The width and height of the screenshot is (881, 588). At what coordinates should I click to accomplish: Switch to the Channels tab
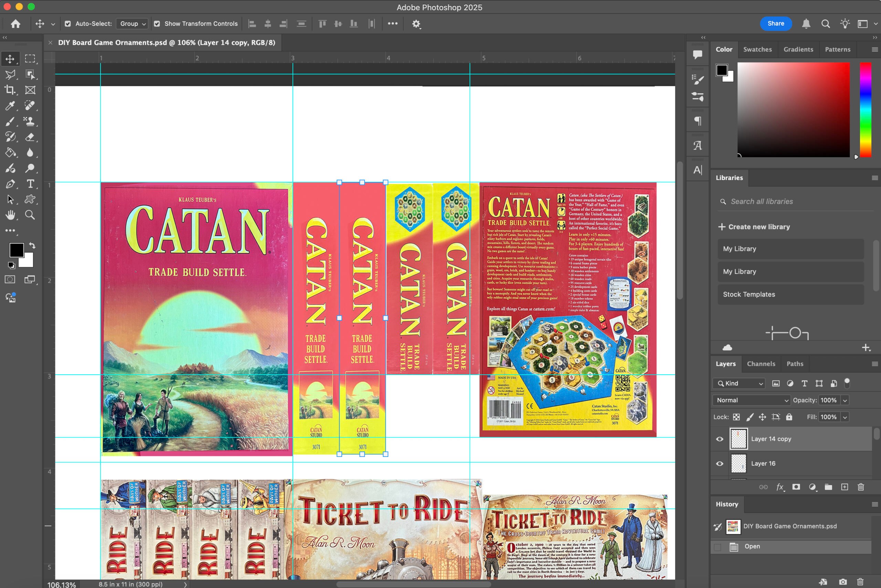(761, 363)
